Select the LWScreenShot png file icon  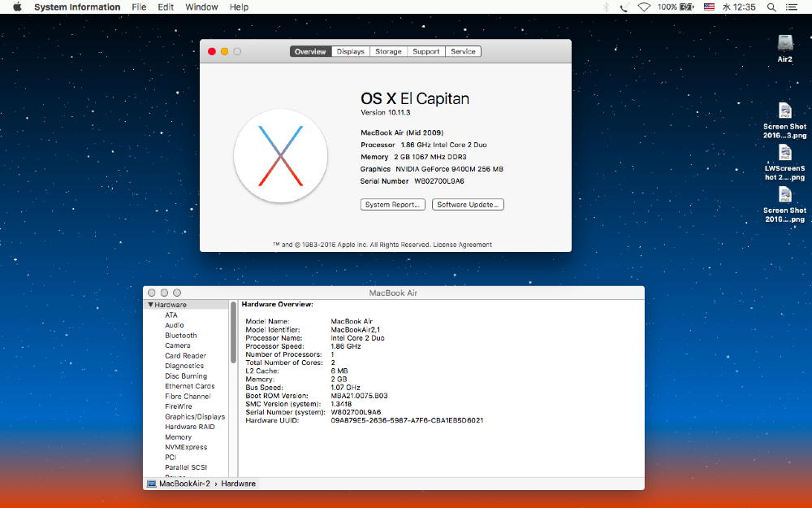click(x=785, y=153)
